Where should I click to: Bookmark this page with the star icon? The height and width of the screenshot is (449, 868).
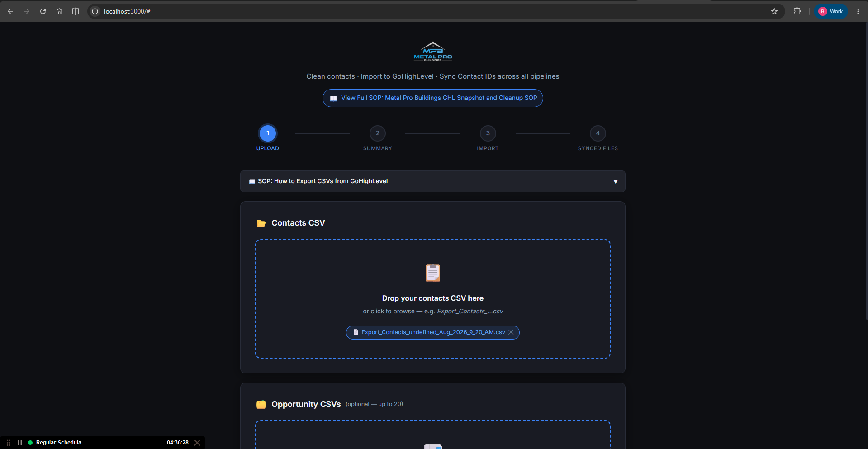(774, 11)
